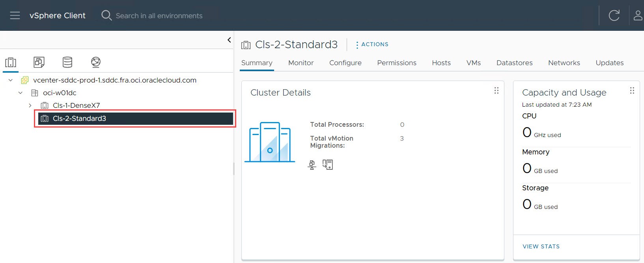Collapse the vcenter-sddc-prod-1 tree node
The image size is (644, 263).
click(11, 80)
